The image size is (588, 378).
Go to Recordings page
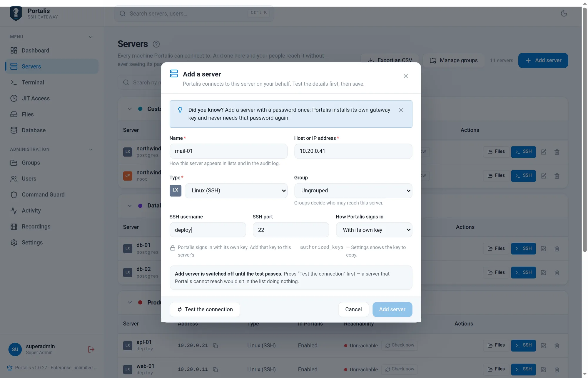click(x=52, y=227)
